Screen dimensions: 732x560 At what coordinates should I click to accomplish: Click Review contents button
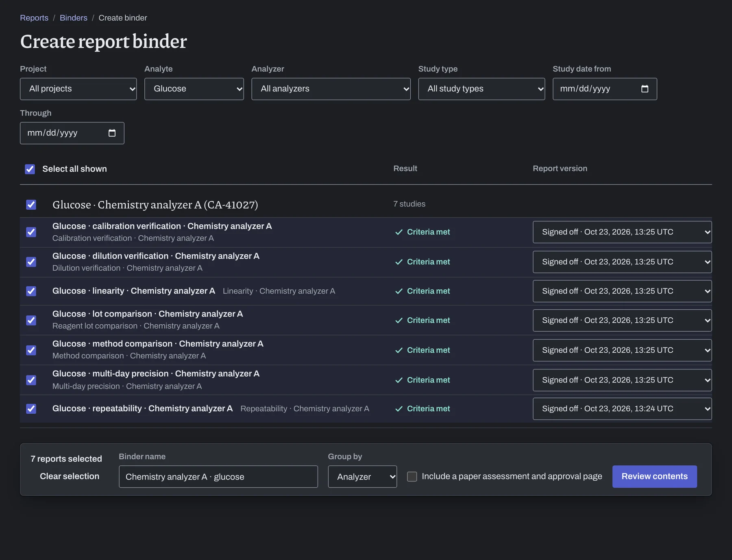point(655,477)
